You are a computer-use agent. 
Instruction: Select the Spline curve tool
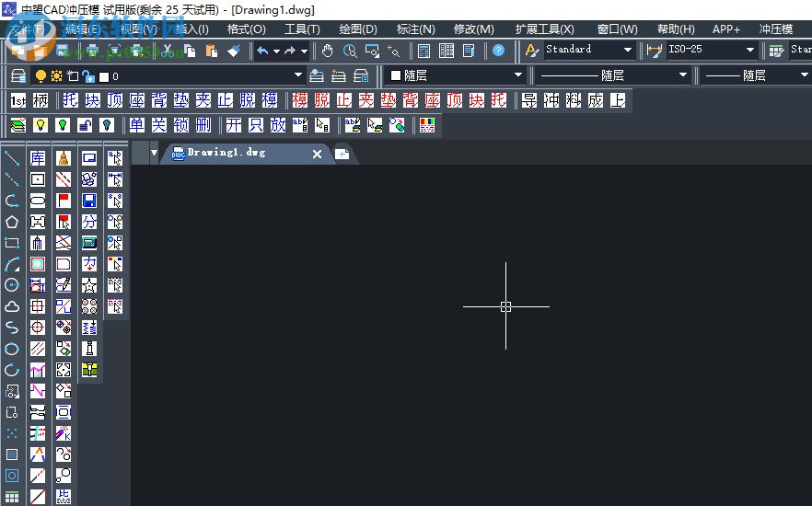[11, 328]
